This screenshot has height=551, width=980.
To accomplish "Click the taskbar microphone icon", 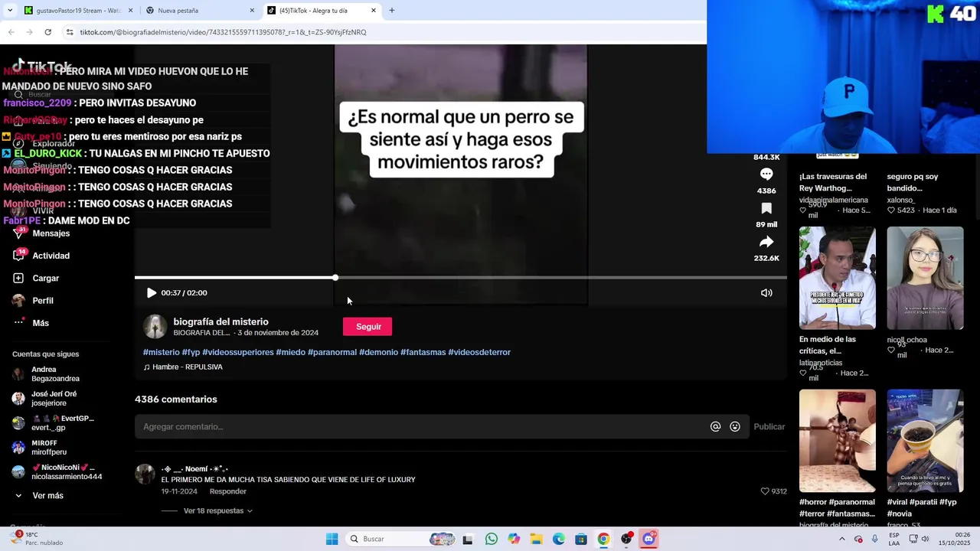I will 875,539.
